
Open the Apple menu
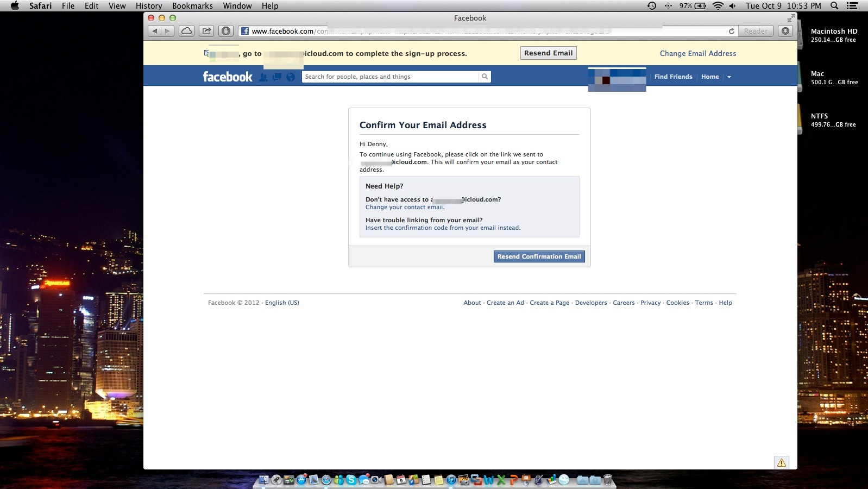point(15,6)
